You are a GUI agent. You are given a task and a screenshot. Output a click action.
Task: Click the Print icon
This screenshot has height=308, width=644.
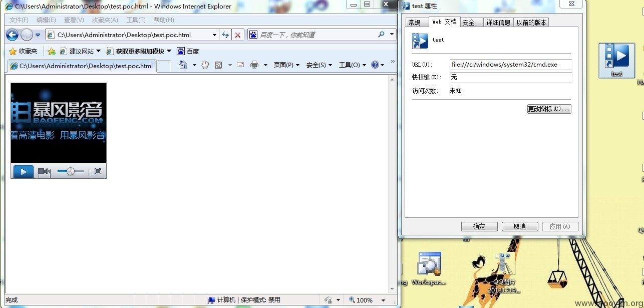coord(254,65)
